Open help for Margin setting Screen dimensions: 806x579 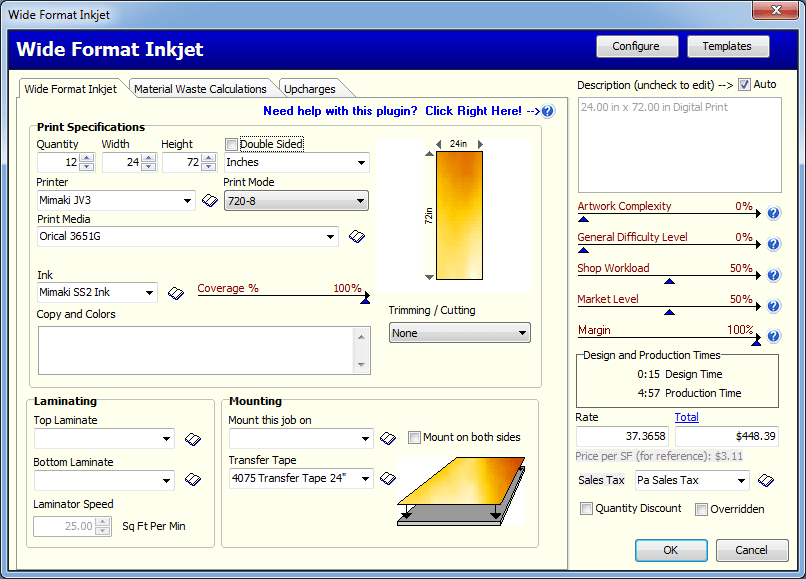point(772,336)
